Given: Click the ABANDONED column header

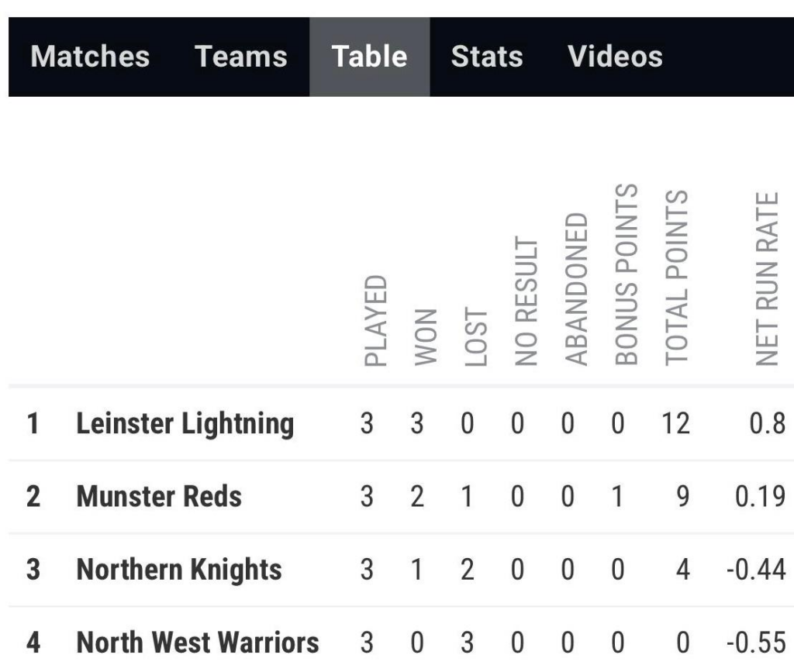Looking at the screenshot, I should coord(576,289).
